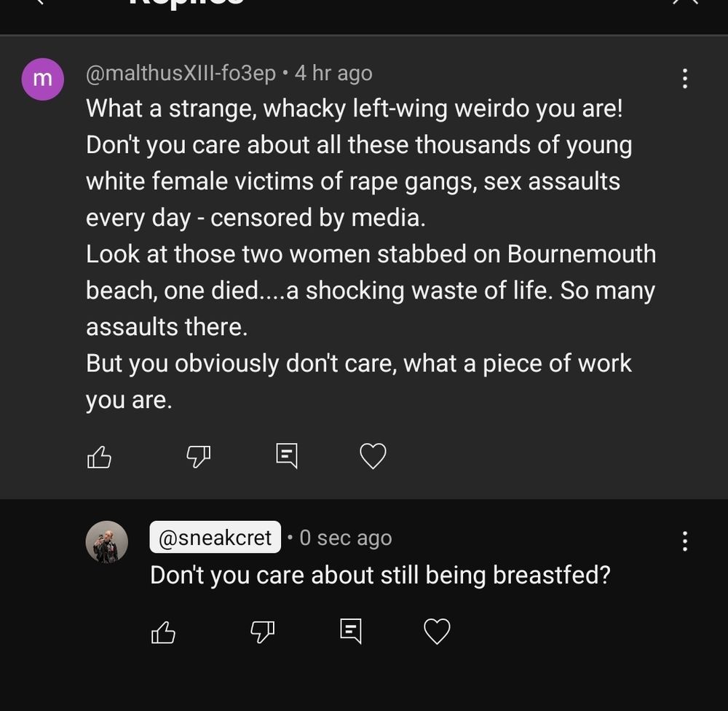
Task: Open three-dot menu for malthusXIII comment
Action: (684, 78)
